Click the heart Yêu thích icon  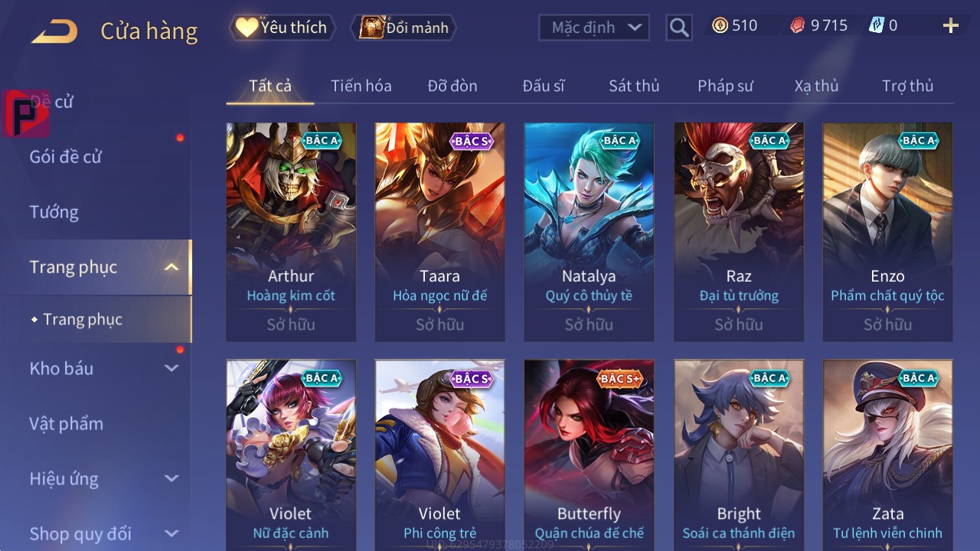tap(247, 28)
